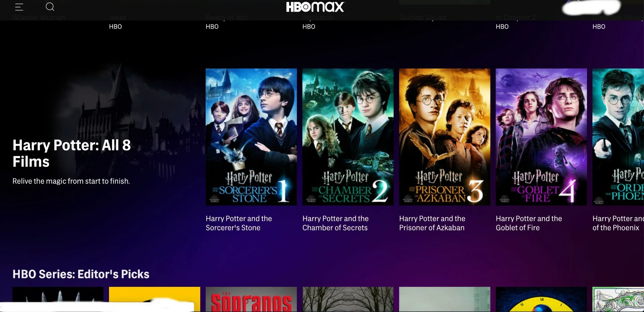Click 'Harry Potter and the Order of the Phoenix' title
Screen dimensions: 644x312
click(x=618, y=223)
